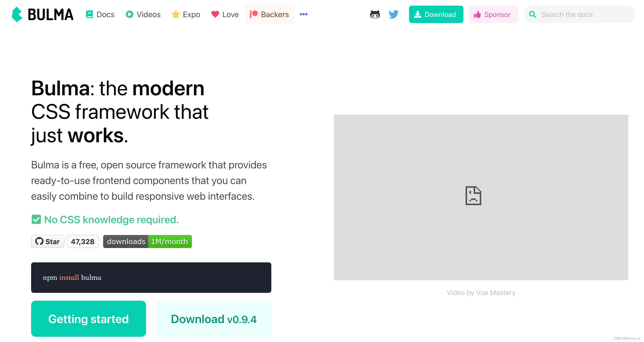
Task: Select the Videos menu tab
Action: tap(144, 14)
